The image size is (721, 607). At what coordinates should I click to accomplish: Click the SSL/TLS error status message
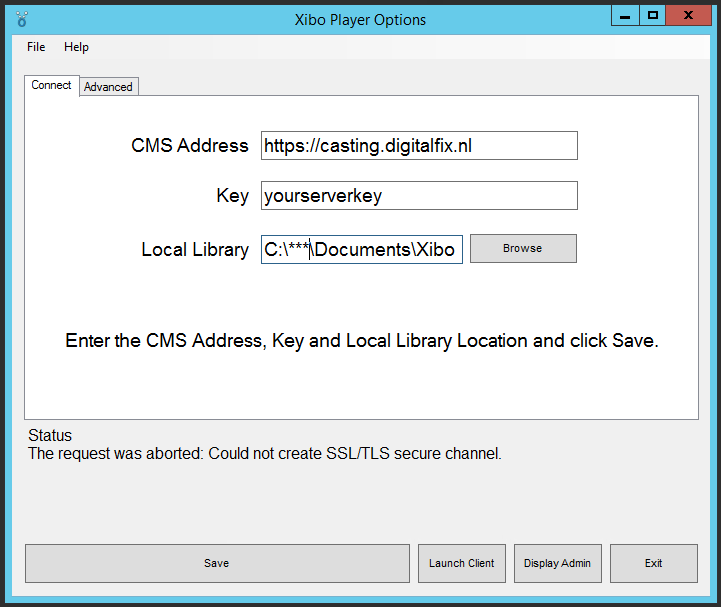coord(265,453)
